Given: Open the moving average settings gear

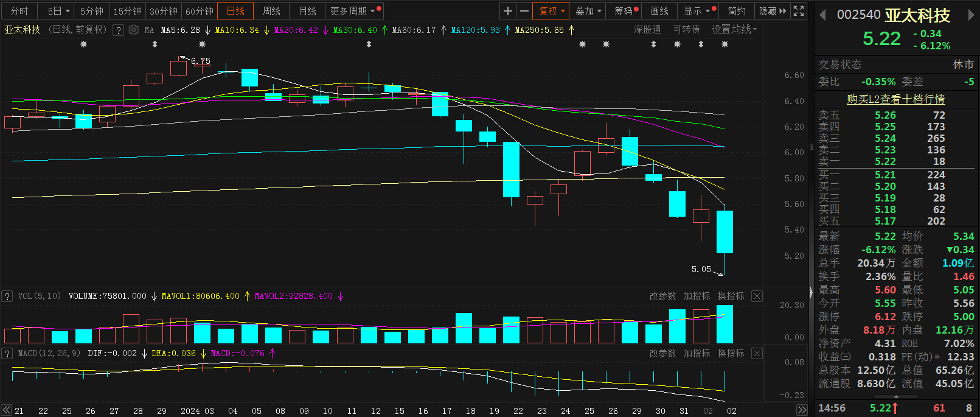Looking at the screenshot, I should point(134,30).
